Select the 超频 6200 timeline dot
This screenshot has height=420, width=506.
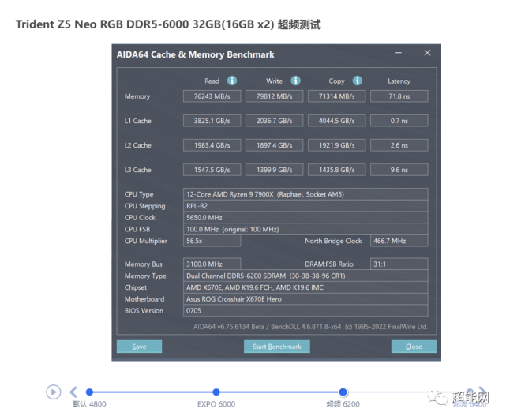pos(343,392)
